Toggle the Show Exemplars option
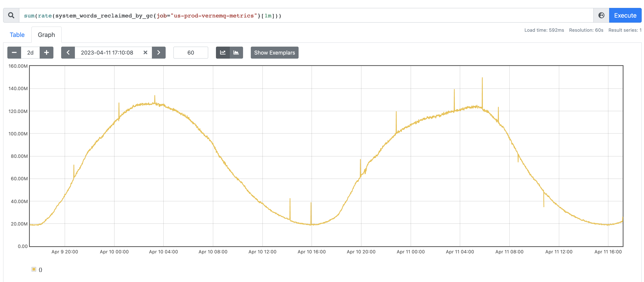The height and width of the screenshot is (282, 644). 274,52
